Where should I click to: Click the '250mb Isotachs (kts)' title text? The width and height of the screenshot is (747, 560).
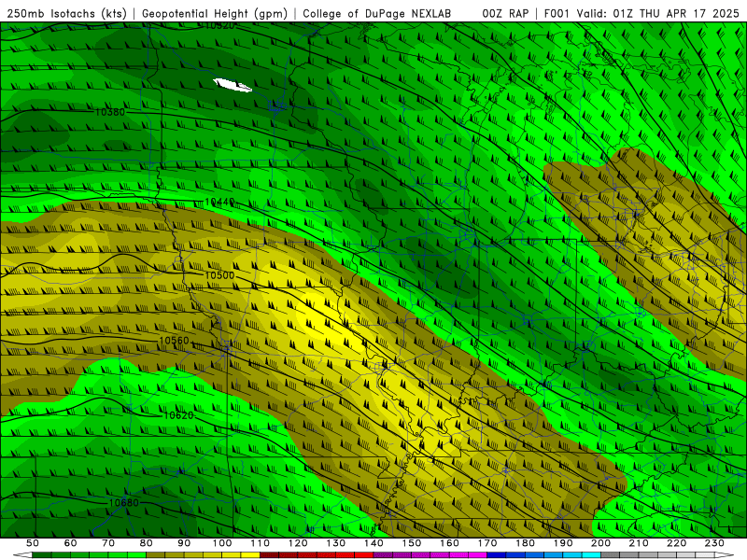pos(67,13)
